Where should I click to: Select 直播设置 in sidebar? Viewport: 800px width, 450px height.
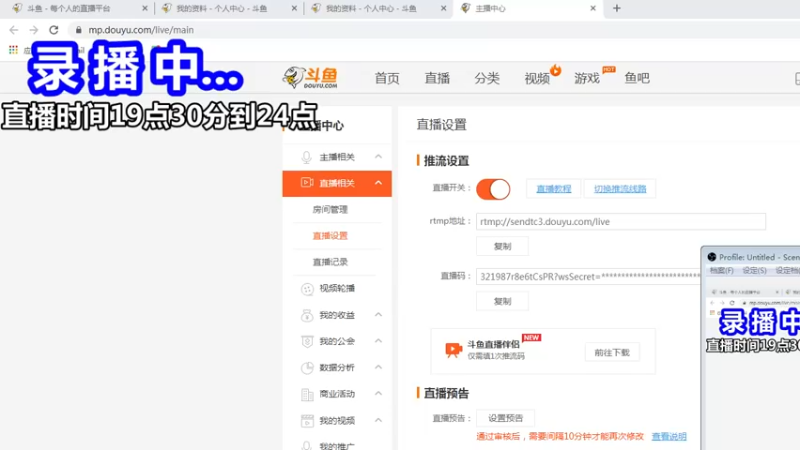coord(330,236)
